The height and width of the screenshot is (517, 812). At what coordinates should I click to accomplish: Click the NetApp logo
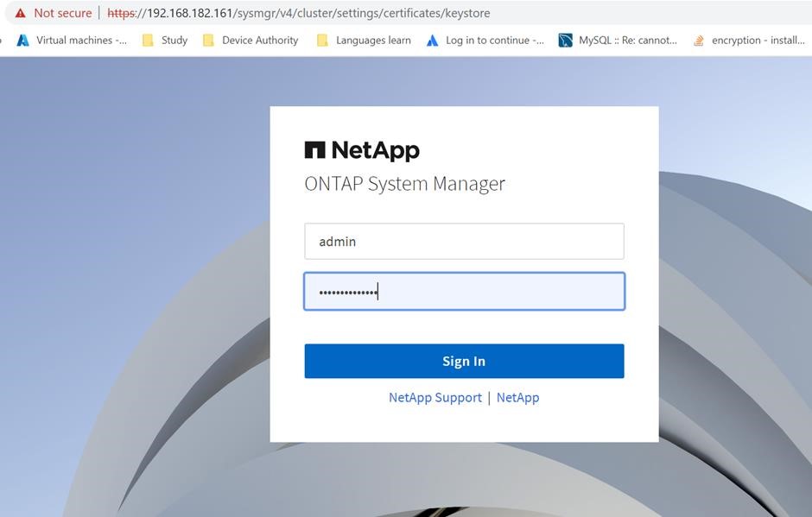[x=362, y=150]
